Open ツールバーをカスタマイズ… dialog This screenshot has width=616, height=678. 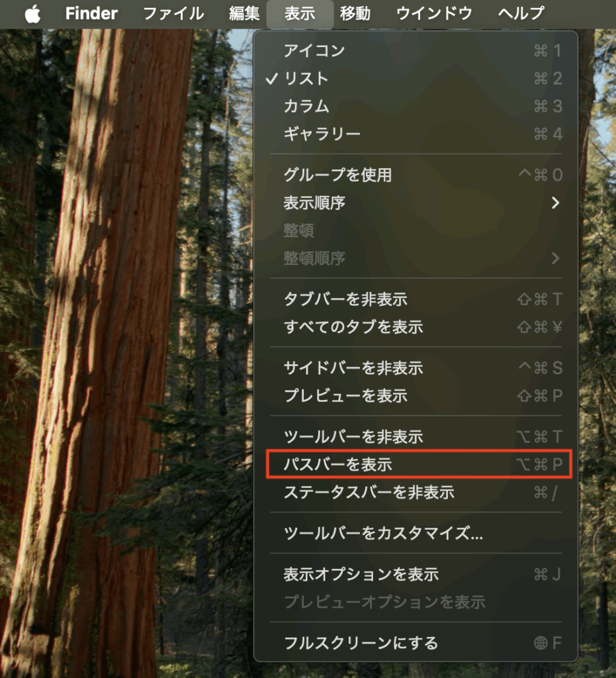(416, 533)
